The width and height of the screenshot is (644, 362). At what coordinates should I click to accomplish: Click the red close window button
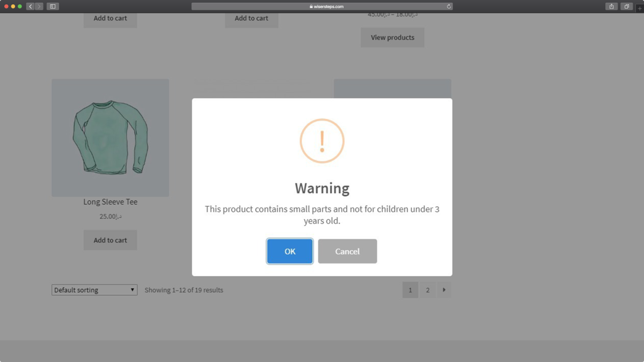click(x=6, y=6)
